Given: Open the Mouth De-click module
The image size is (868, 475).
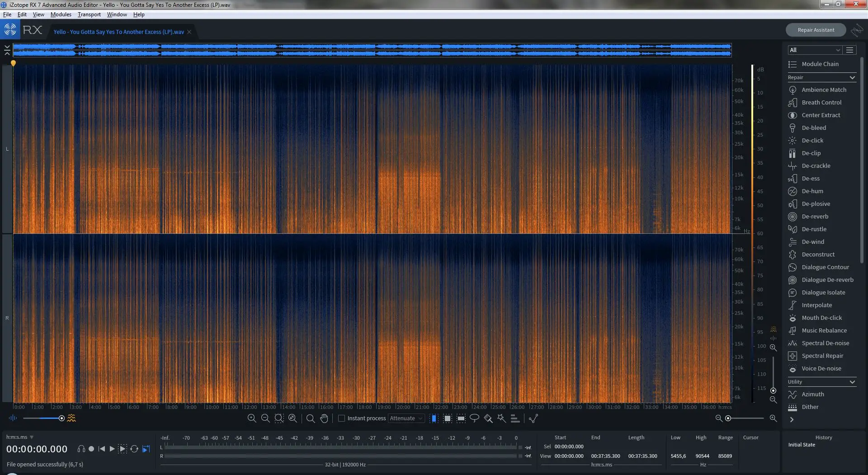Looking at the screenshot, I should click(815, 318).
